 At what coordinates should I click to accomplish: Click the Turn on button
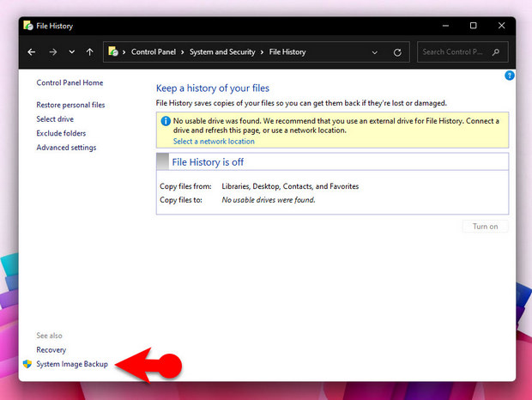coord(485,227)
